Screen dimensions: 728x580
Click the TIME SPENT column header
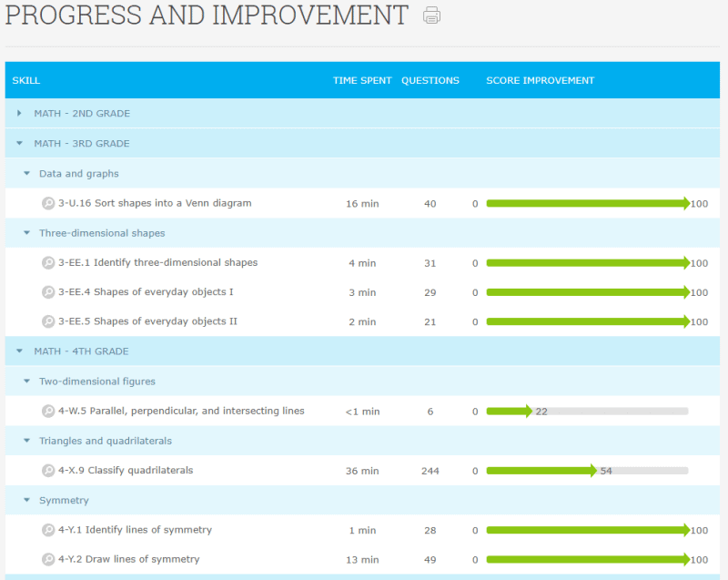(361, 80)
